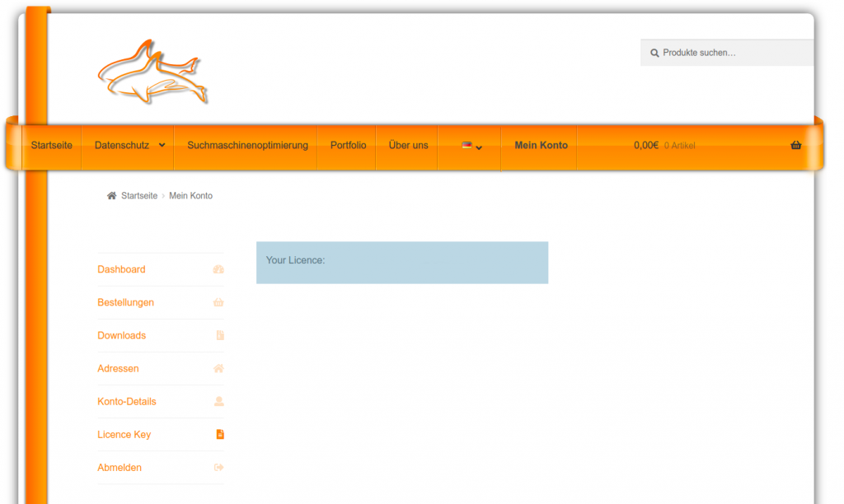844x504 pixels.
Task: Click the home icon in breadcrumb
Action: click(x=111, y=195)
